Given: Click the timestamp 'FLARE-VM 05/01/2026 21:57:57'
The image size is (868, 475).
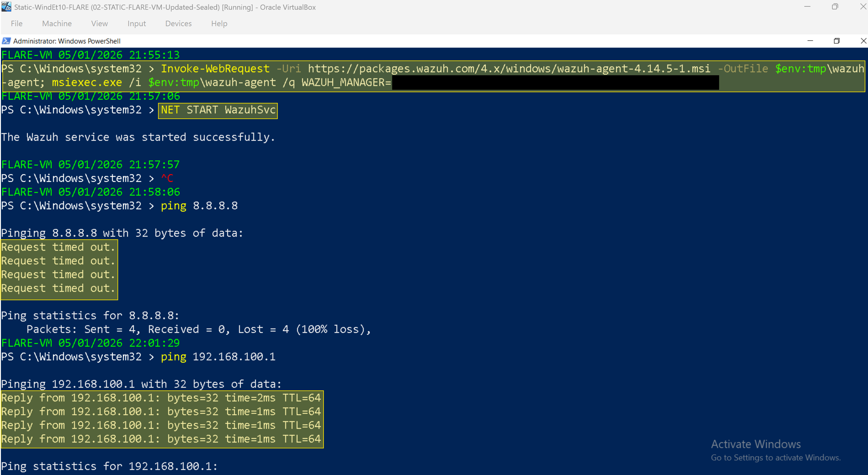Looking at the screenshot, I should [90, 165].
